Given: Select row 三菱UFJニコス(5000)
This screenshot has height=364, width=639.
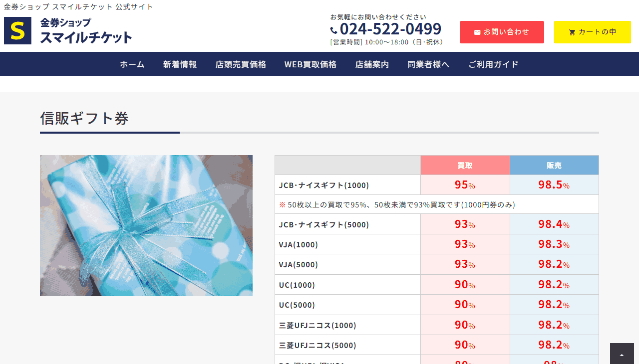Looking at the screenshot, I should tap(437, 345).
